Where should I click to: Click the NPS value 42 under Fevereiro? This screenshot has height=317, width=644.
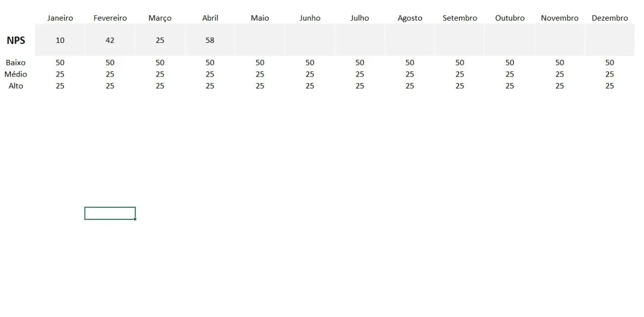coord(110,40)
